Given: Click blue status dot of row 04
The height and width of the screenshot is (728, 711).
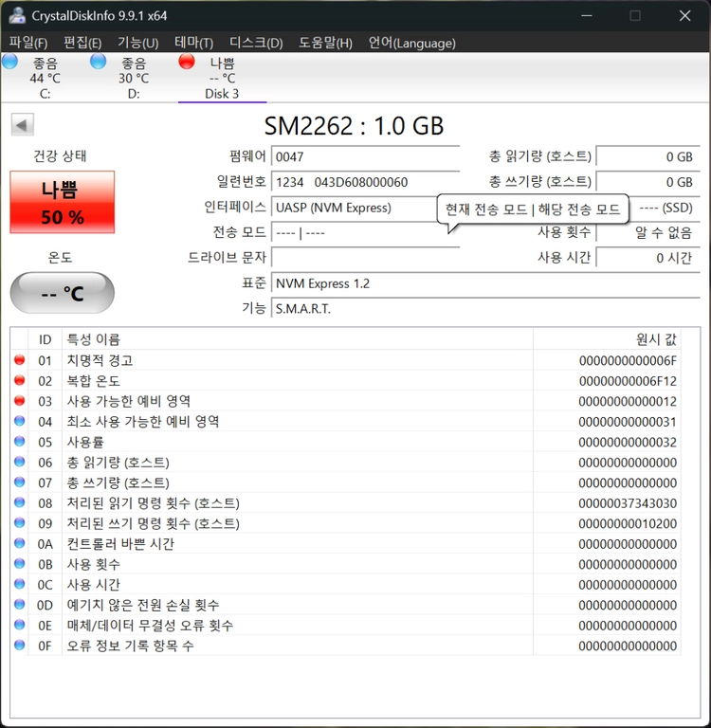Looking at the screenshot, I should 20,421.
